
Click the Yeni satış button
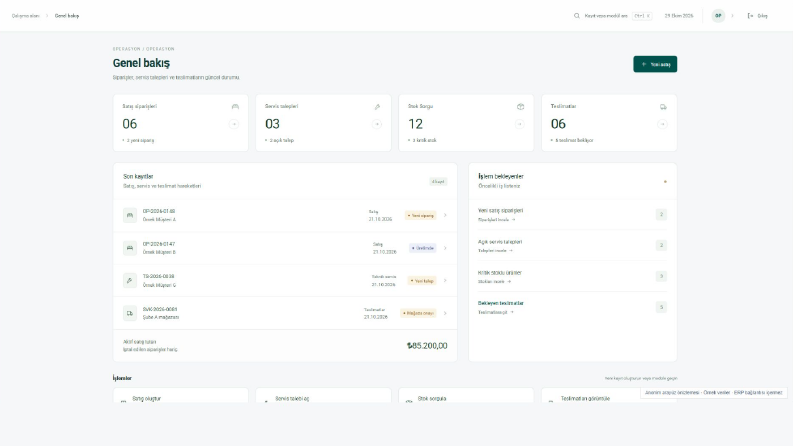point(655,64)
